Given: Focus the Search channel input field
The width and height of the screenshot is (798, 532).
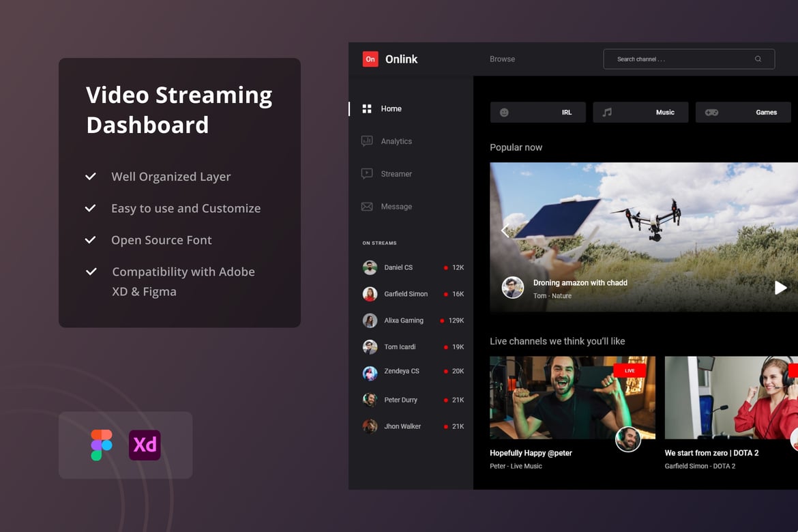Looking at the screenshot, I should 689,59.
